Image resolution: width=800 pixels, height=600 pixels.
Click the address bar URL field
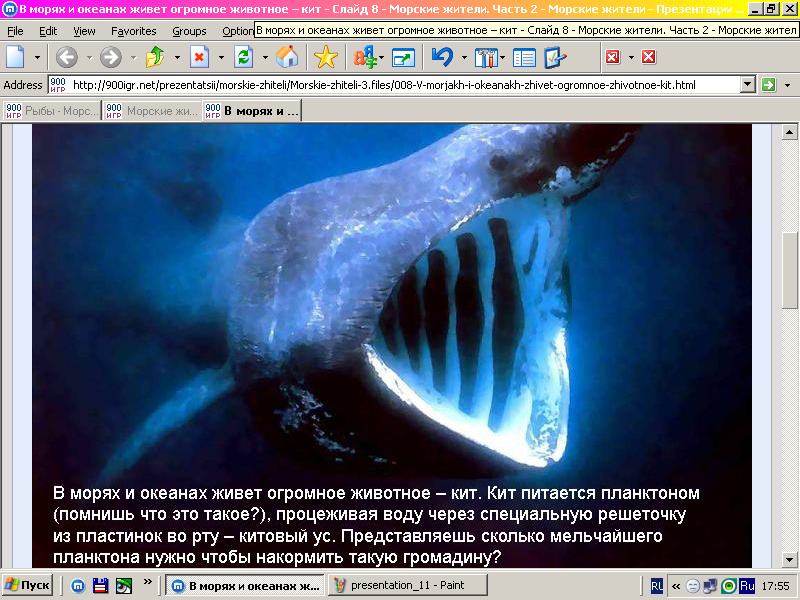[x=400, y=85]
